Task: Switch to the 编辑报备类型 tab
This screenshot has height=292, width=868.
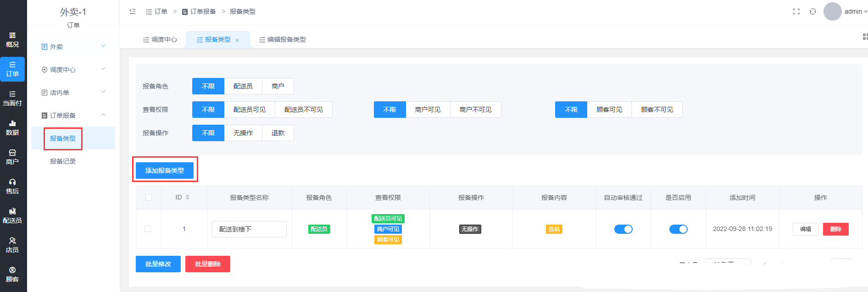Action: pyautogui.click(x=283, y=39)
